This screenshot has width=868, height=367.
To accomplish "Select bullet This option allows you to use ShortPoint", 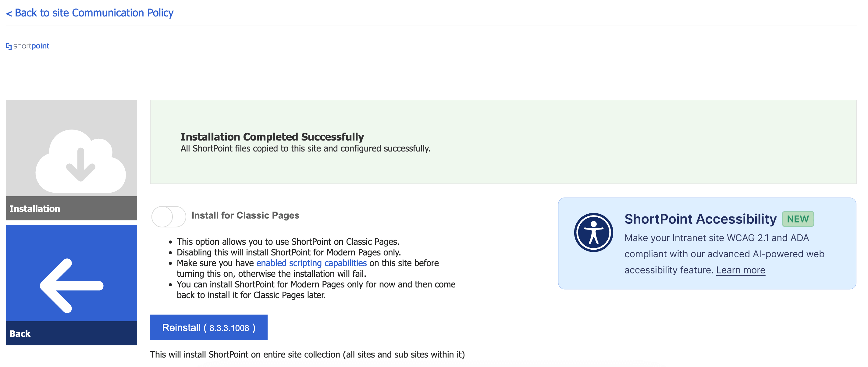I will click(288, 242).
